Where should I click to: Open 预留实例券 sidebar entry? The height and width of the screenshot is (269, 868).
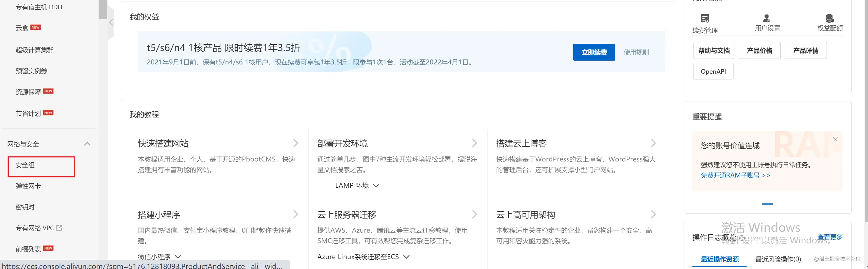[x=31, y=71]
